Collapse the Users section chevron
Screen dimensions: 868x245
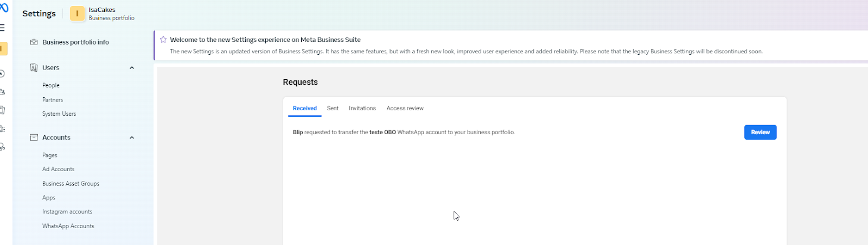point(132,68)
